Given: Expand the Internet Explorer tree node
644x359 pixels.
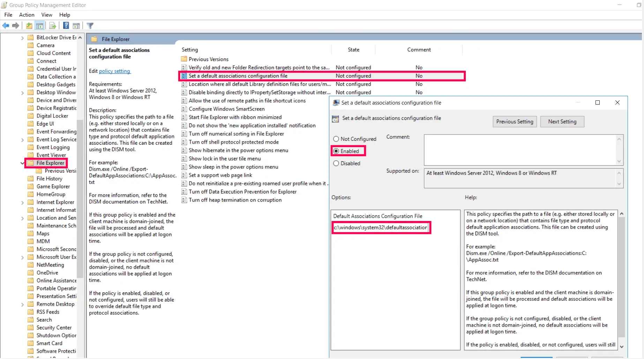Looking at the screenshot, I should click(x=22, y=202).
